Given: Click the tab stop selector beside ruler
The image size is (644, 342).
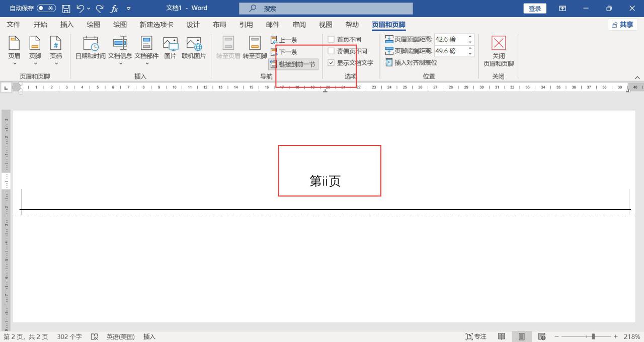Looking at the screenshot, I should click(x=6, y=88).
